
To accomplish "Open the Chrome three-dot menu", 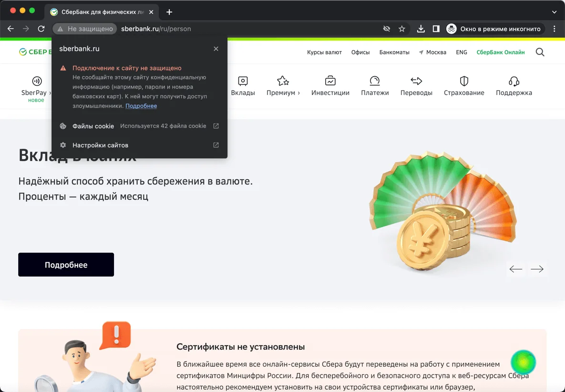I will (554, 29).
